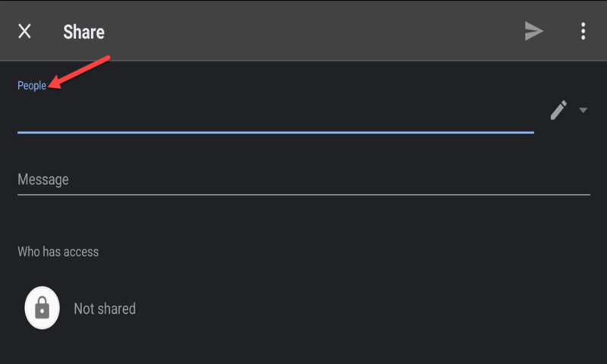Click the Share title text
The image size is (607, 364).
83,32
